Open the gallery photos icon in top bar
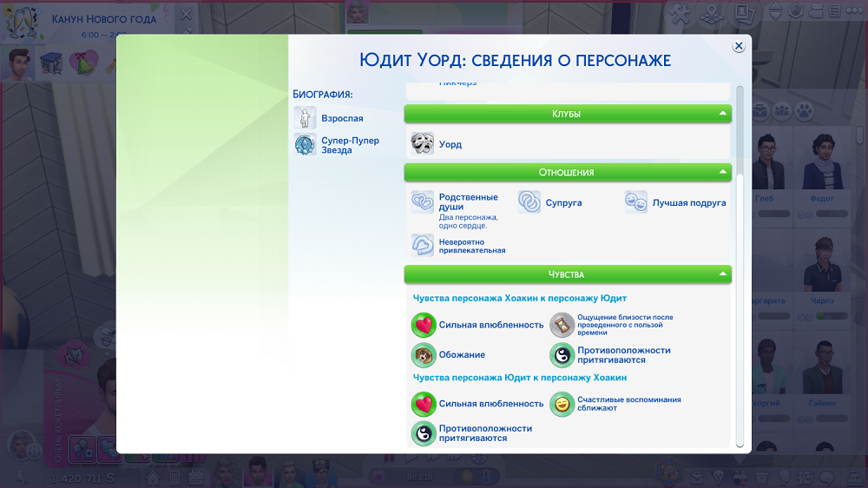The image size is (868, 488). (745, 13)
